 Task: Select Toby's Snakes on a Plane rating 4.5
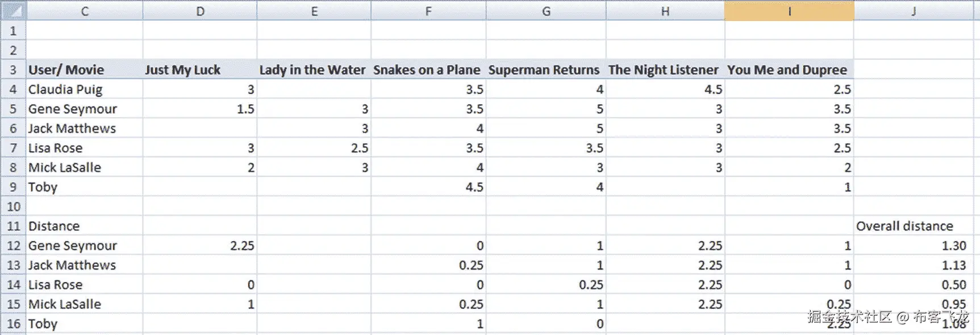(428, 187)
